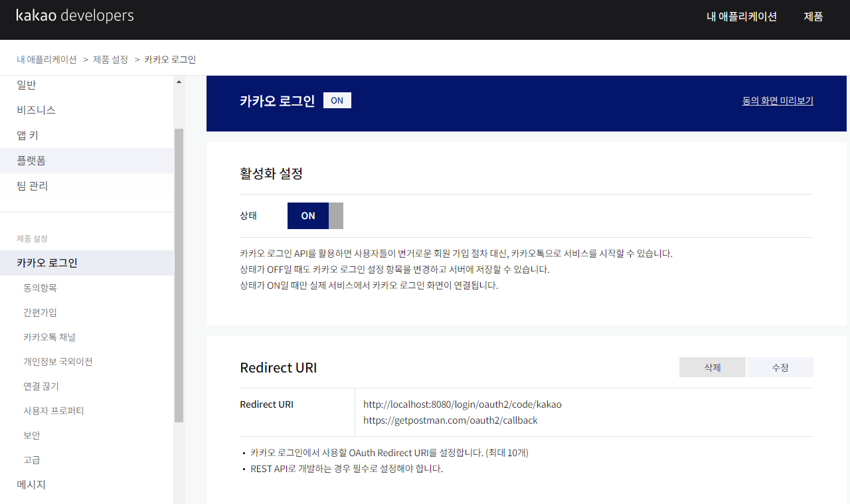Screen dimensions: 850x504
Task: Click the ON badge beside 카카오 로그인 header
Action: click(x=337, y=100)
